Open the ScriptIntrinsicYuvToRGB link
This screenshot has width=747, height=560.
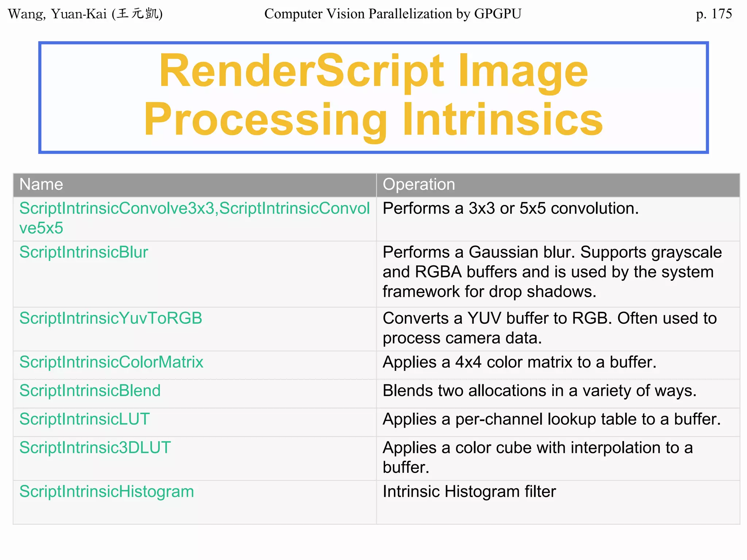point(111,318)
